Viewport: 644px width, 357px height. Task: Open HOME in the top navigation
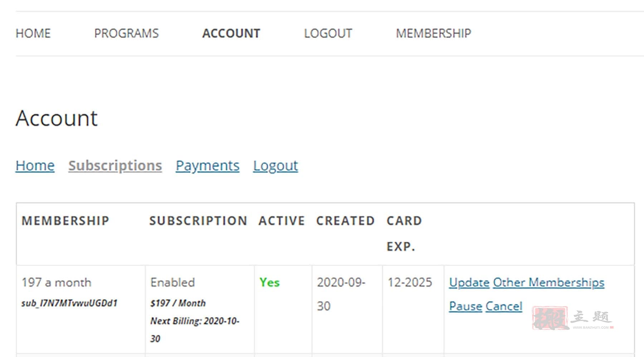point(33,33)
